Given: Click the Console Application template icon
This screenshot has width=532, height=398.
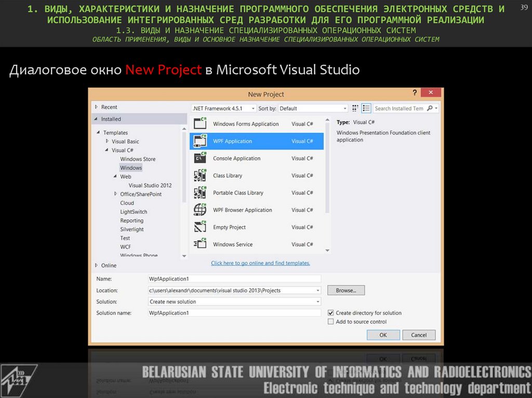Looking at the screenshot, I should tap(200, 158).
